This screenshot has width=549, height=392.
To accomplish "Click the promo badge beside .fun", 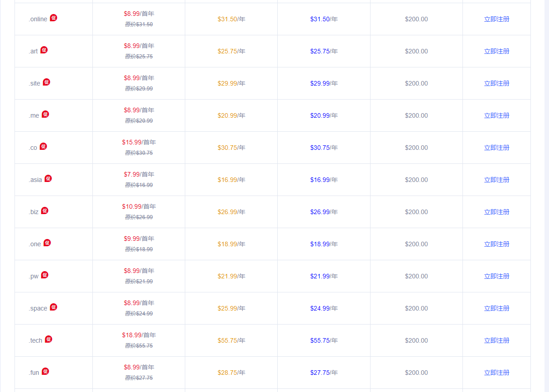I will 45,371.
